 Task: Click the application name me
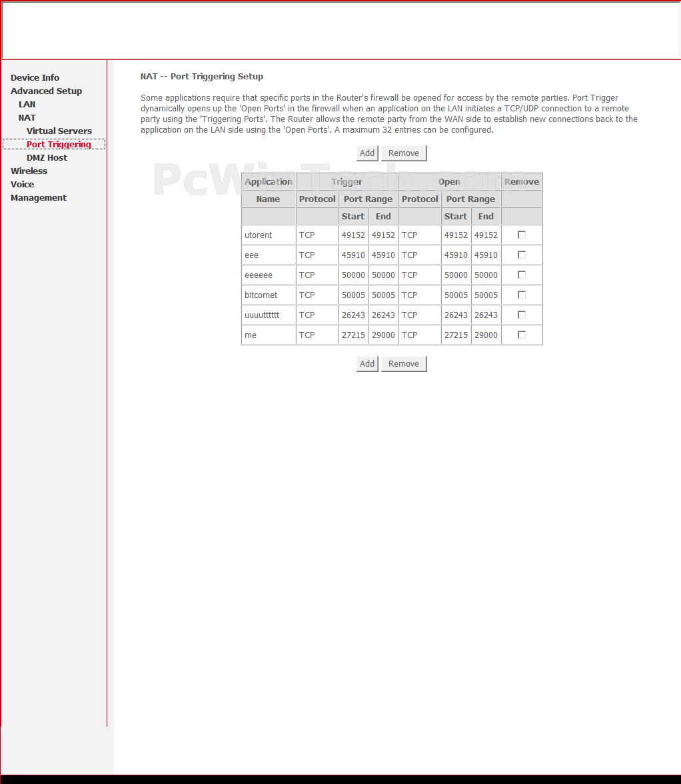pyautogui.click(x=251, y=335)
